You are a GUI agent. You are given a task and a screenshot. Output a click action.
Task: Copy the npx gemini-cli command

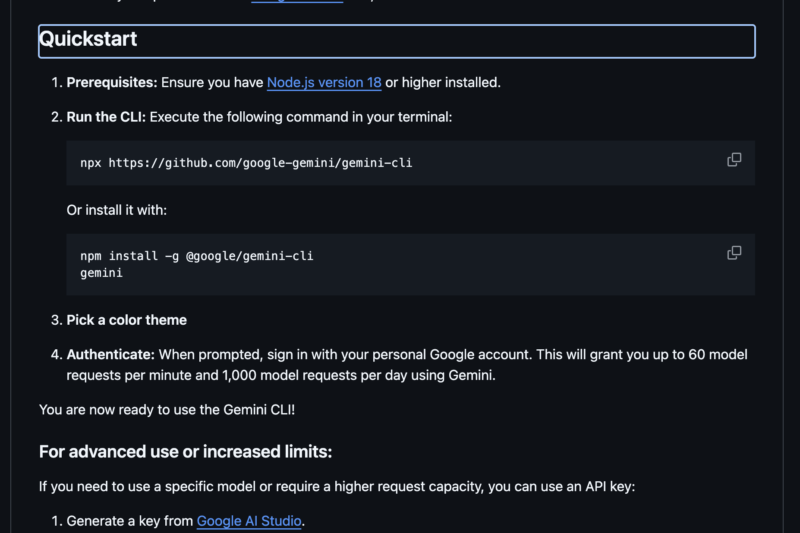pyautogui.click(x=734, y=160)
